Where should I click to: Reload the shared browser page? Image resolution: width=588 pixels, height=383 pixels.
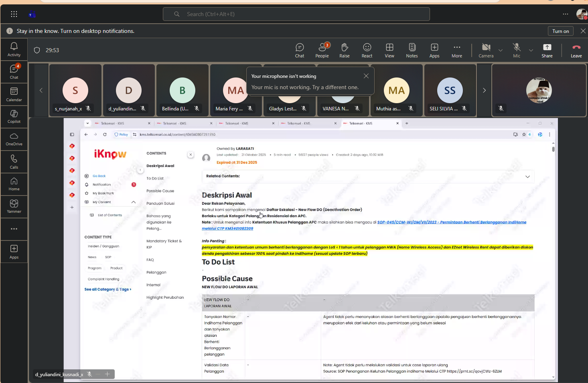(x=105, y=134)
